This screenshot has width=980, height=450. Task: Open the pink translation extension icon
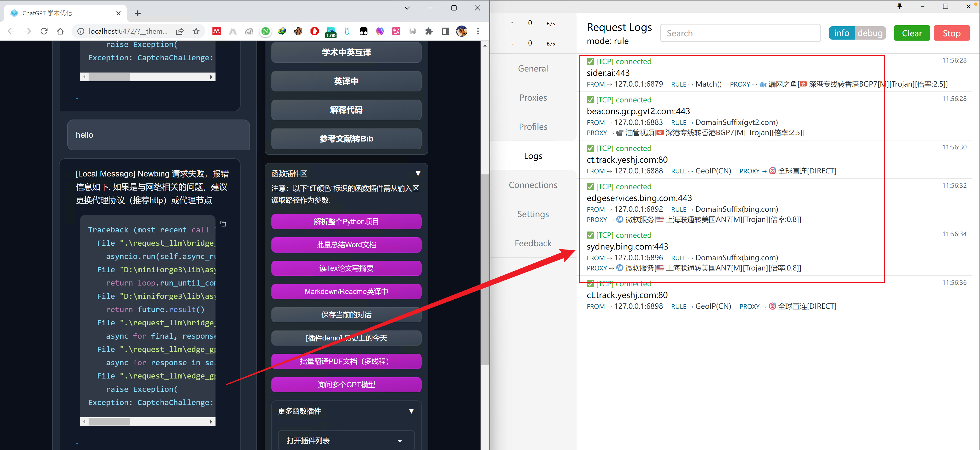[x=396, y=31]
